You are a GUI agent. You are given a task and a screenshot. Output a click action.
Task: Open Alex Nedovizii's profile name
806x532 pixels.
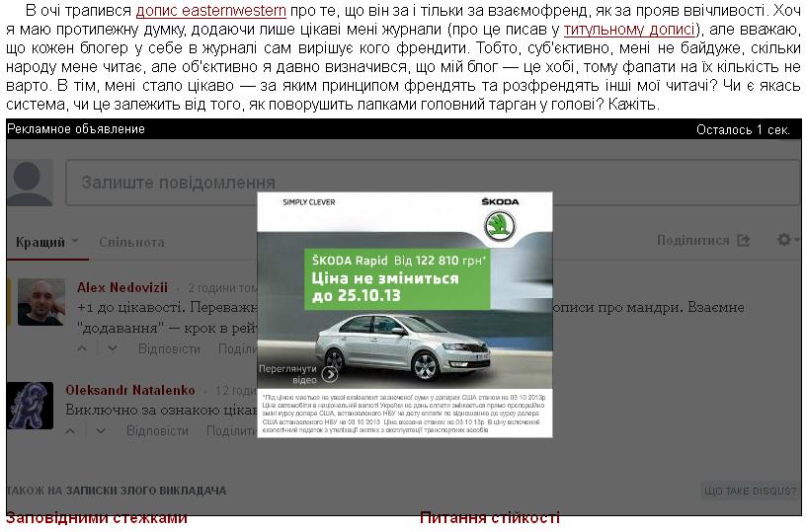click(x=122, y=287)
